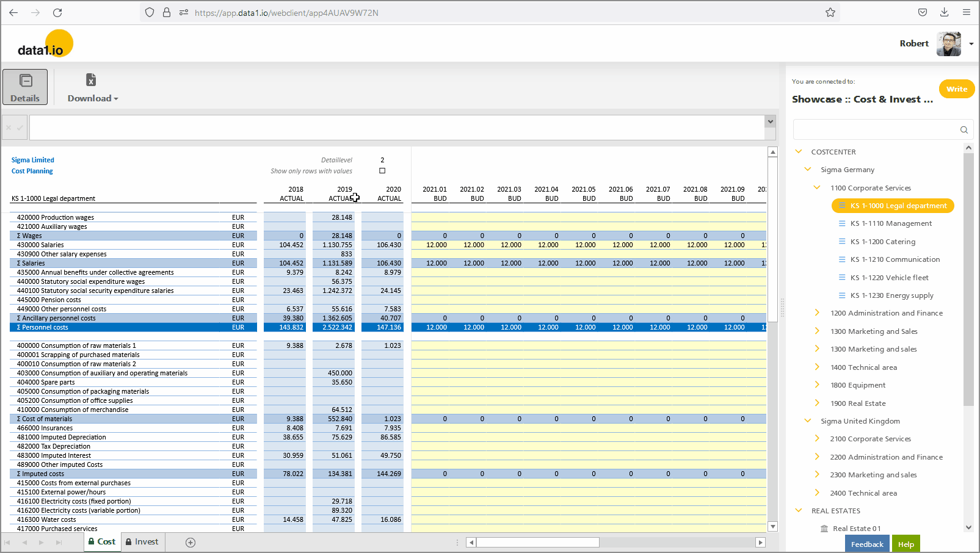Viewport: 980px width, 553px height.
Task: Click the Write button
Action: (x=956, y=89)
